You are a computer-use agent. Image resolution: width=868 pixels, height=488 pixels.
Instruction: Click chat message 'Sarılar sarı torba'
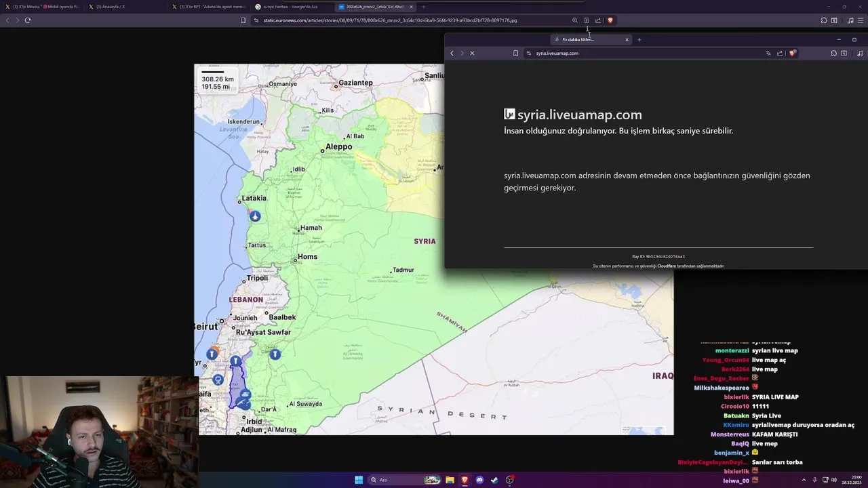point(777,462)
